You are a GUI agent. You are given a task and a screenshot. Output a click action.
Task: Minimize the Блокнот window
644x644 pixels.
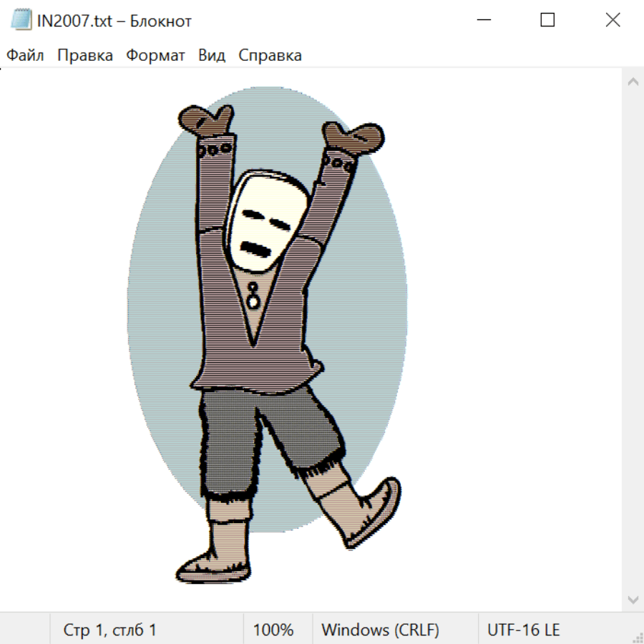click(483, 21)
